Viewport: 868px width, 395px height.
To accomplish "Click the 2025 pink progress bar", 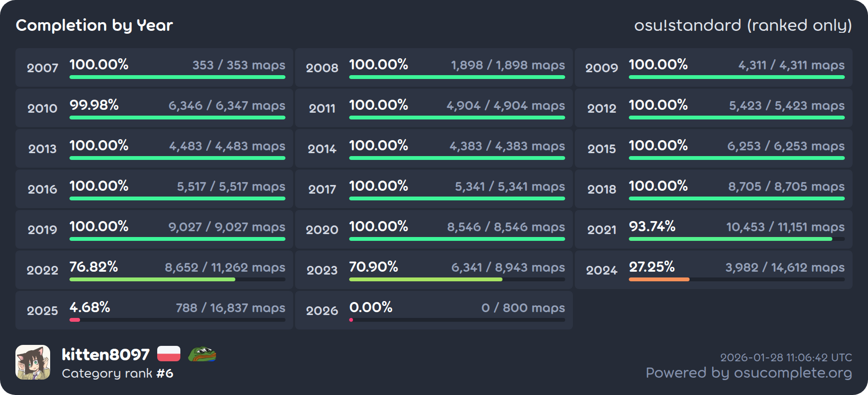I will 75,320.
